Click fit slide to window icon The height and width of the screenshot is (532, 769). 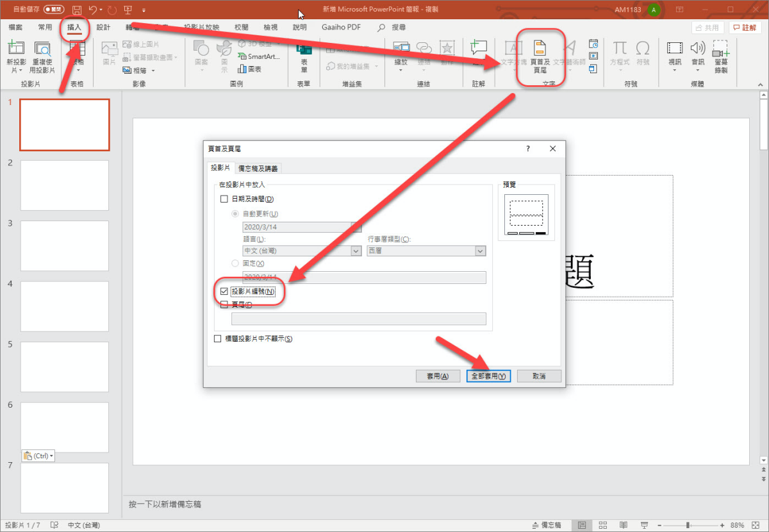(756, 525)
